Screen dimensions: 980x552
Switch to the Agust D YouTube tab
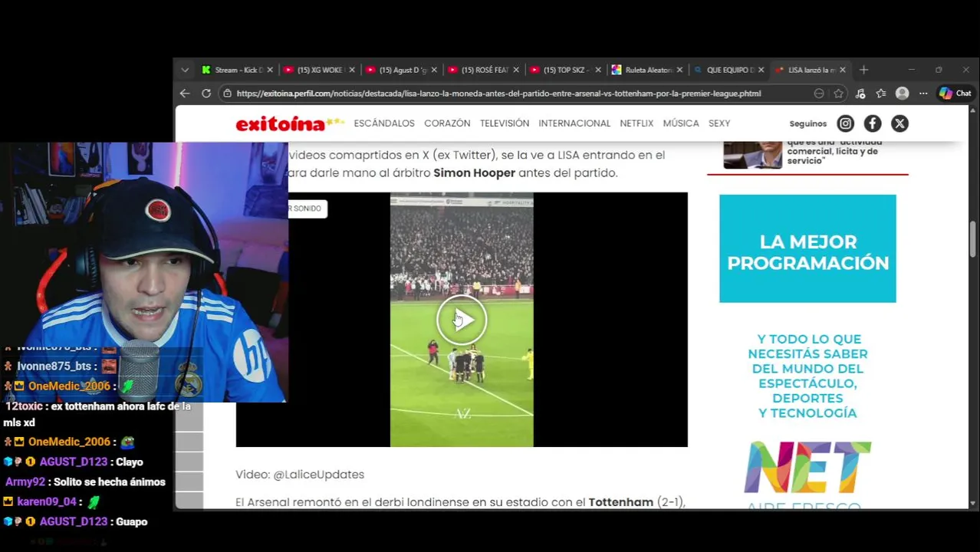tap(396, 70)
